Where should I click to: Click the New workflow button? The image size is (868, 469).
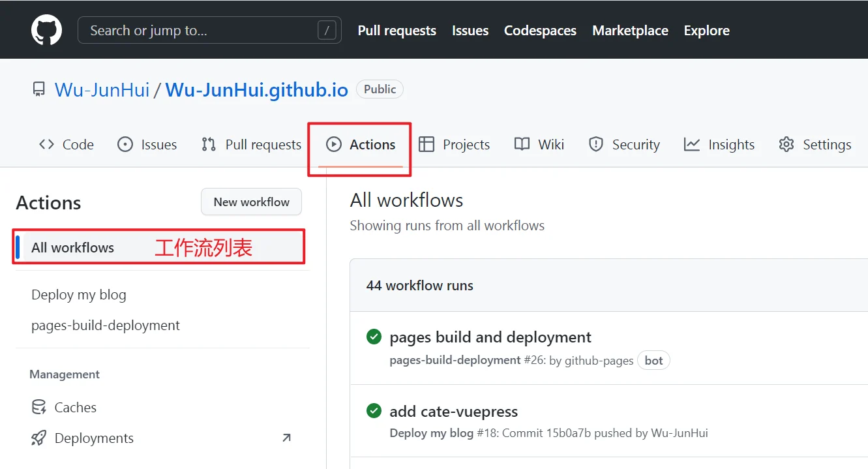pos(251,202)
